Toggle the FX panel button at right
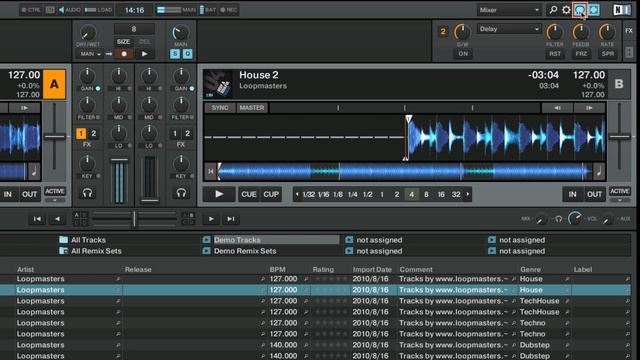Screen dimensions: 640x360 click(629, 31)
